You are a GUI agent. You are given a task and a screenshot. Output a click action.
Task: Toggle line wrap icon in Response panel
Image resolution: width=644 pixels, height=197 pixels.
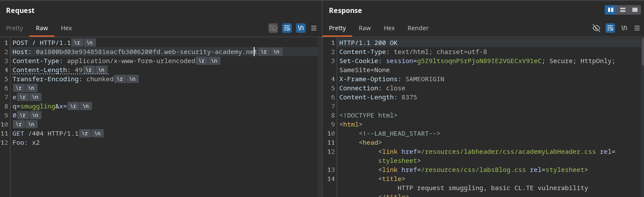click(x=610, y=28)
